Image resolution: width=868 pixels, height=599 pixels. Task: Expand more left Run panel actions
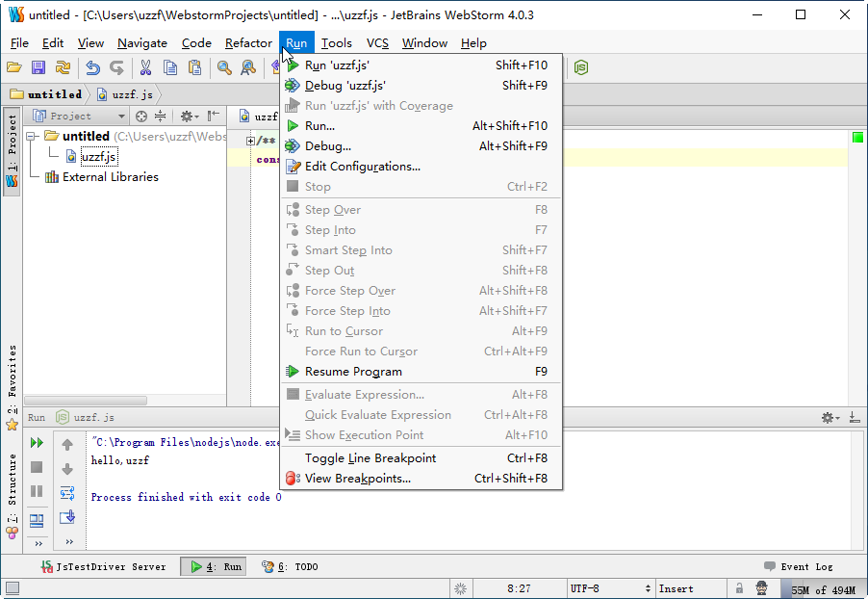pyautogui.click(x=38, y=543)
